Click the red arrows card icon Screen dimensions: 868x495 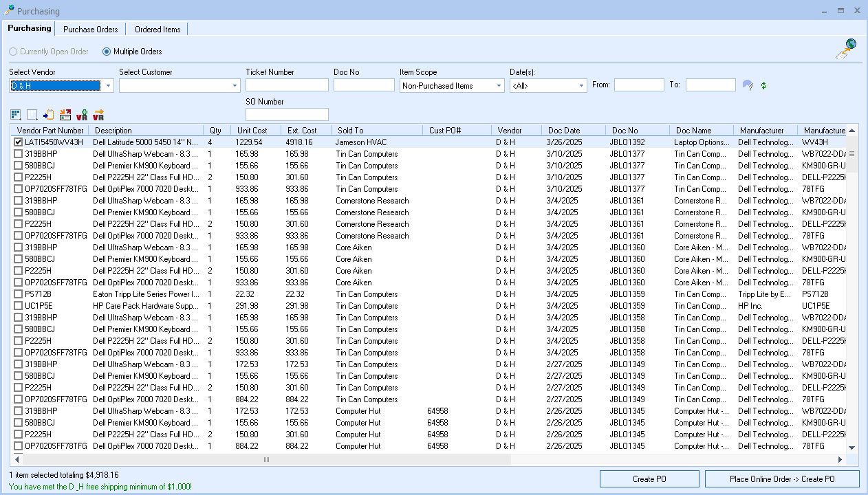pos(65,115)
